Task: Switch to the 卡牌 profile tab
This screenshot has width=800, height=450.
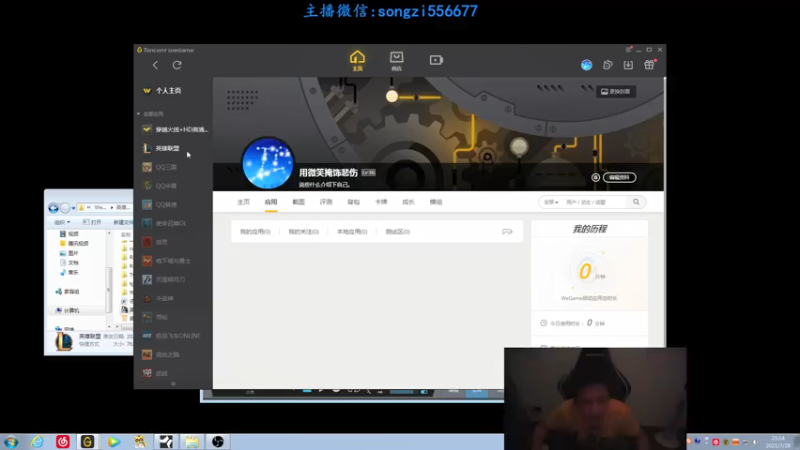Action: [x=381, y=202]
